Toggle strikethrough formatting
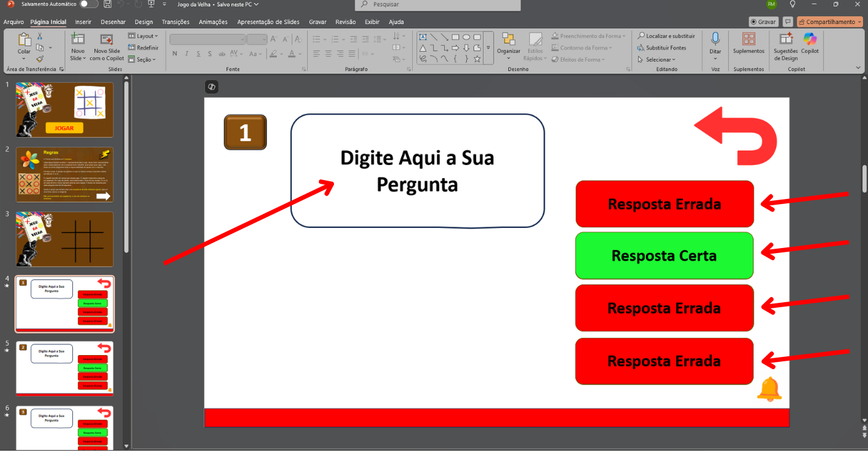Image resolution: width=868 pixels, height=452 pixels. [x=221, y=54]
